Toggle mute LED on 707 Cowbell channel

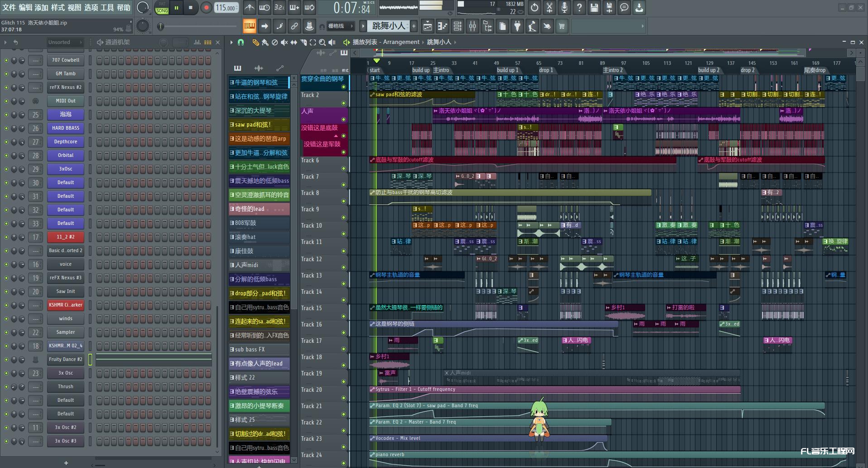click(6, 60)
